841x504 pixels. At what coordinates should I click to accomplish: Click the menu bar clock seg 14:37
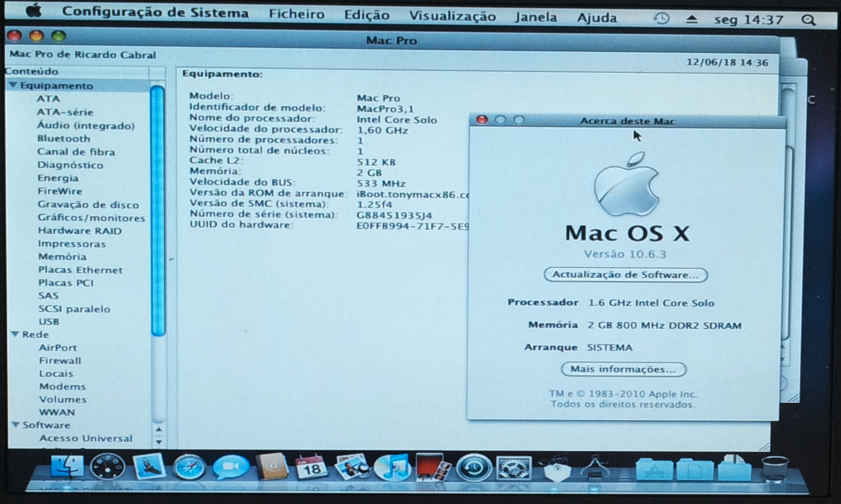pyautogui.click(x=749, y=20)
